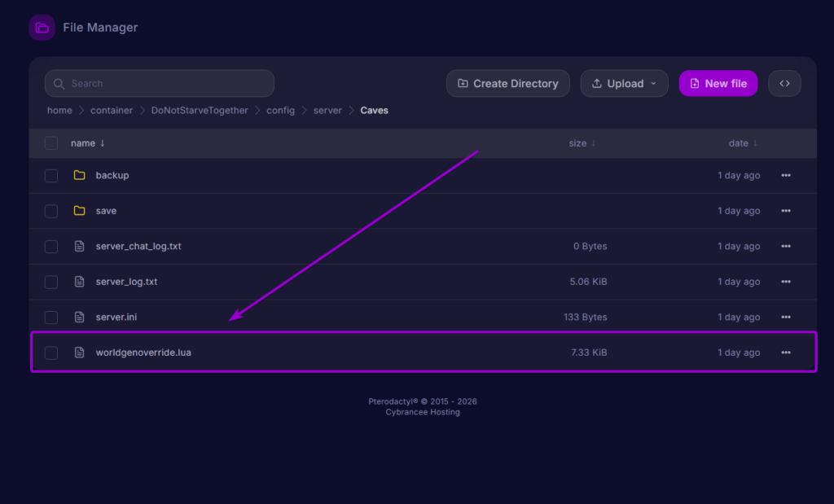Click the server_log.txt file icon
Image resolution: width=834 pixels, height=504 pixels.
[79, 282]
